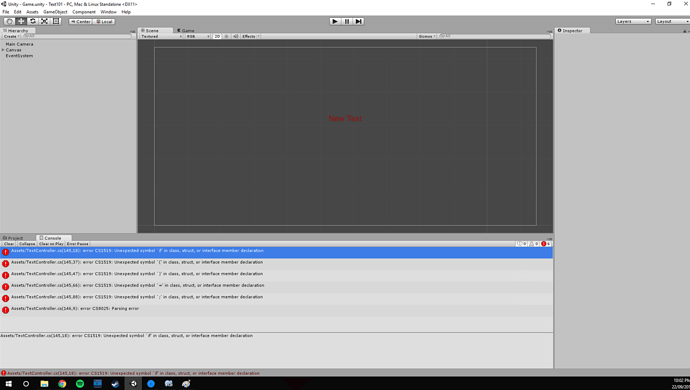This screenshot has width=690, height=390.
Task: Open the GameObject menu
Action: 55,12
